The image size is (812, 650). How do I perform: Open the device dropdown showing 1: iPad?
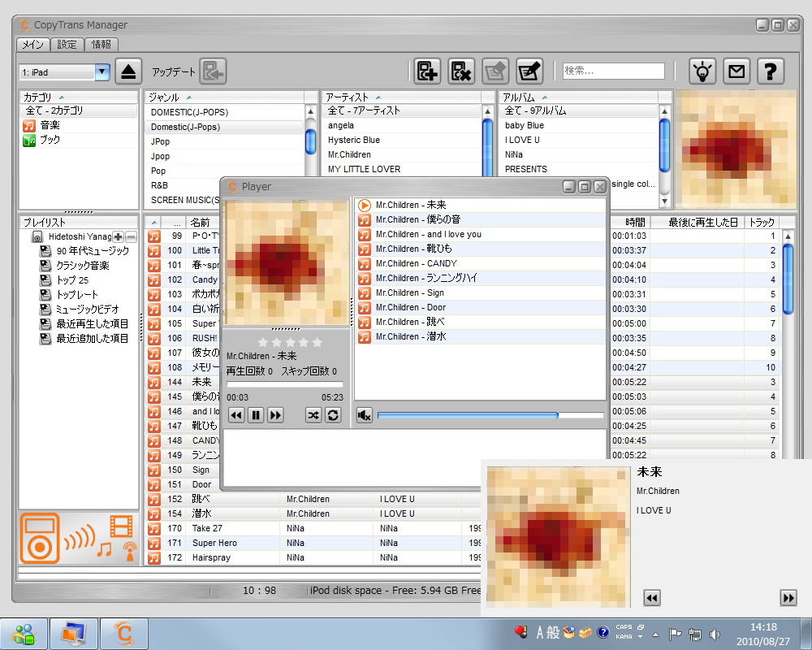[x=101, y=71]
